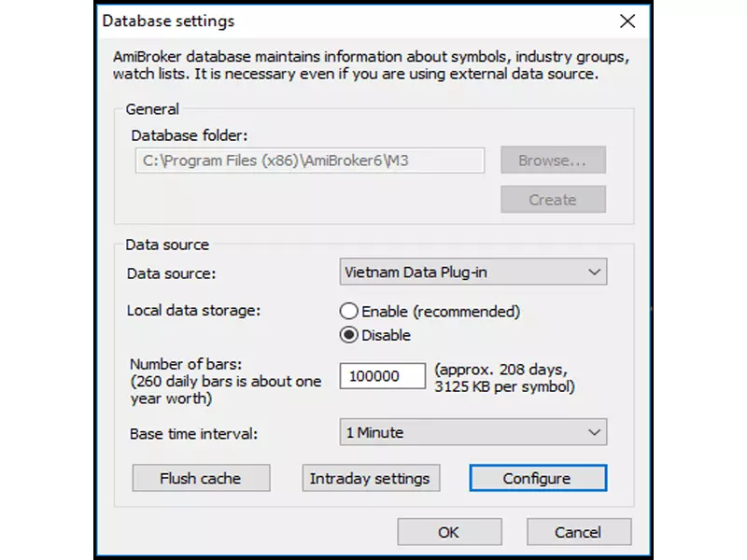The width and height of the screenshot is (747, 560).
Task: Click the Database folder label
Action: (x=190, y=135)
